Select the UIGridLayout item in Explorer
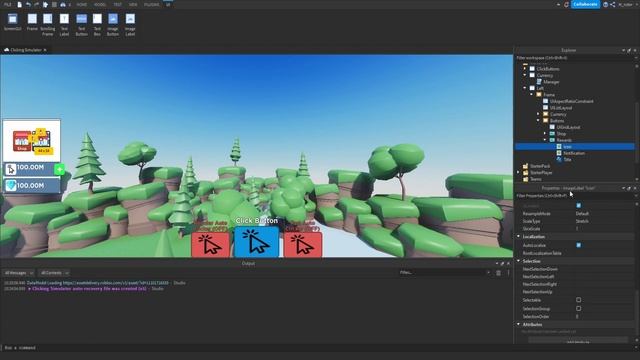Screen dimensions: 640x360 [x=568, y=127]
